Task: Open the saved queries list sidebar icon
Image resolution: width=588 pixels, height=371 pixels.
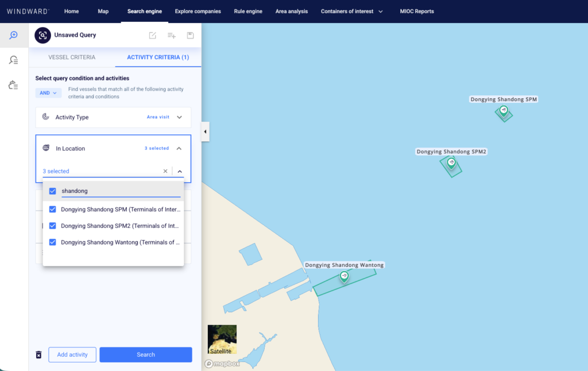Action: coord(14,60)
